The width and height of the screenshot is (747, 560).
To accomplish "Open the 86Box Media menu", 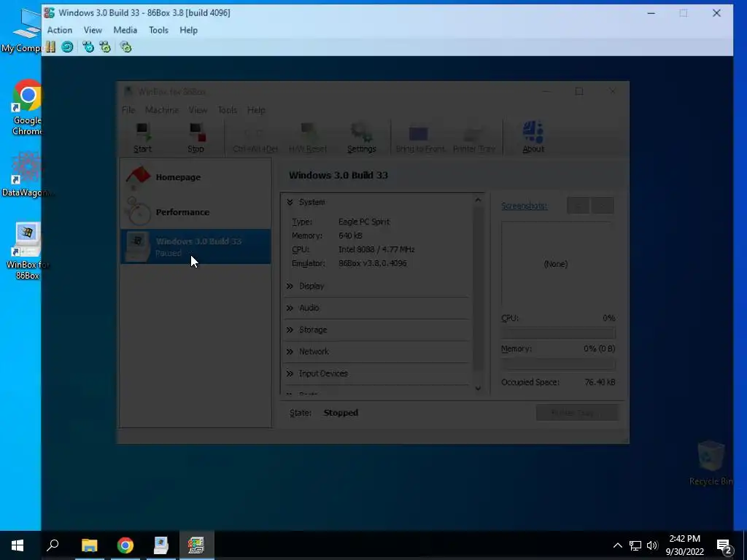I will coord(125,30).
